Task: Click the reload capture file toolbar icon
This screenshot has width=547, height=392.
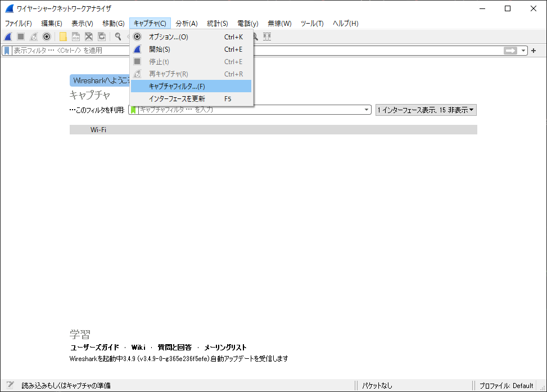Action: point(102,37)
